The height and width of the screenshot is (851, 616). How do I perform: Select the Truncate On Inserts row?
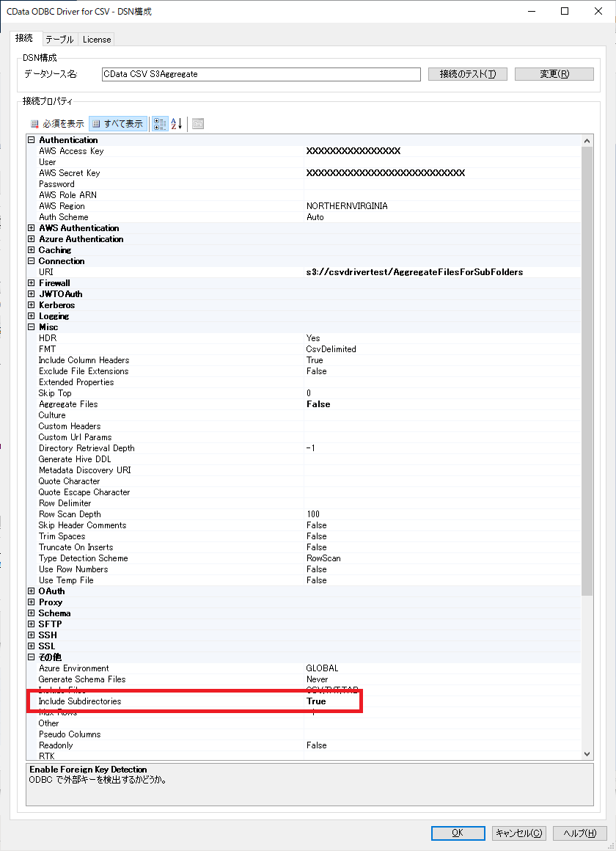click(x=308, y=547)
